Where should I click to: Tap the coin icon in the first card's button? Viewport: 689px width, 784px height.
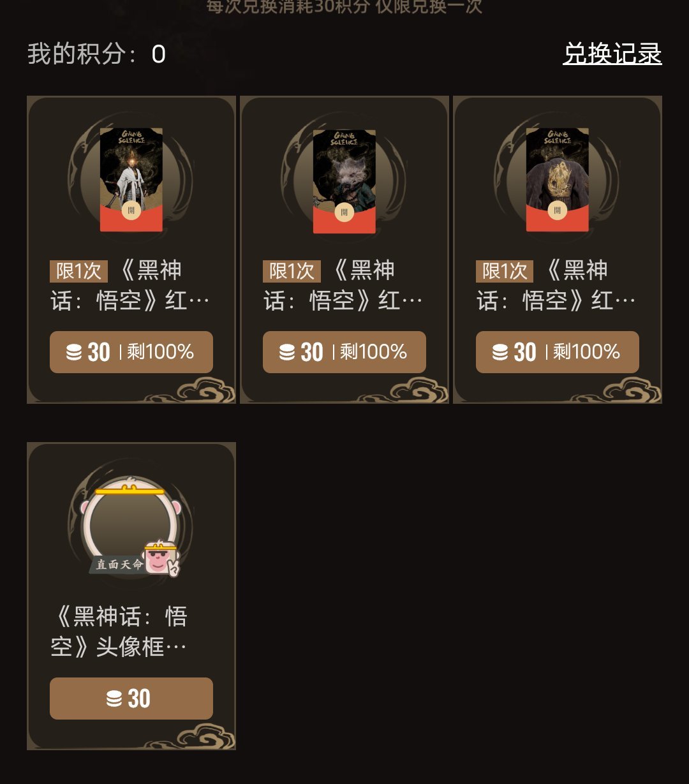74,352
